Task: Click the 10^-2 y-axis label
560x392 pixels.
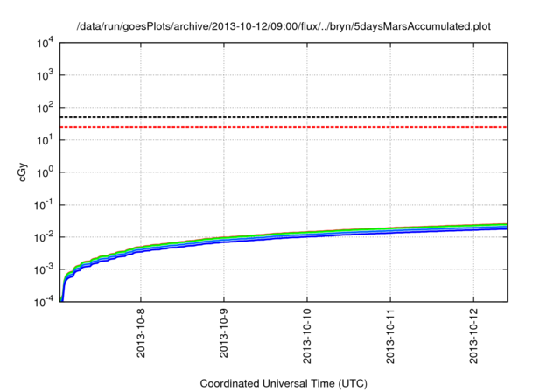Action: point(44,237)
